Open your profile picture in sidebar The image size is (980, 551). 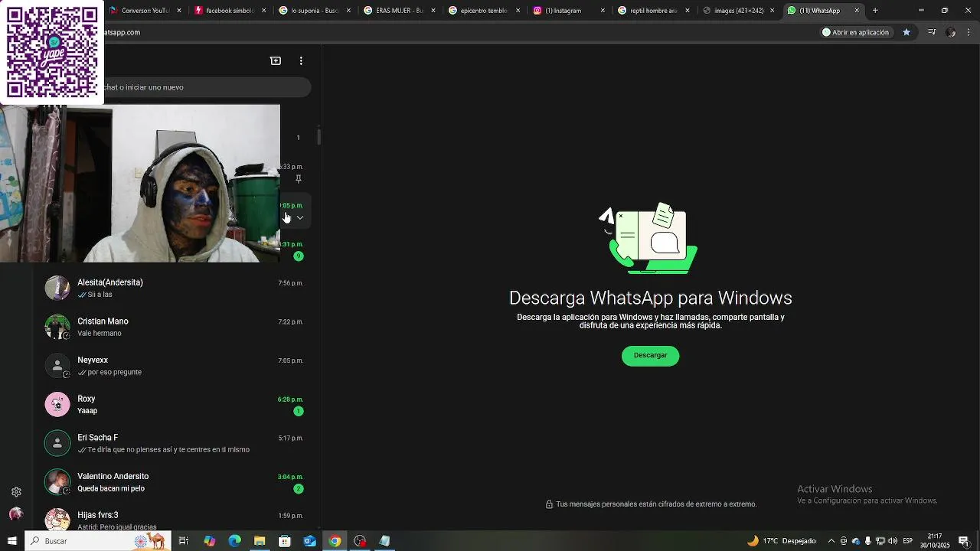point(16,514)
